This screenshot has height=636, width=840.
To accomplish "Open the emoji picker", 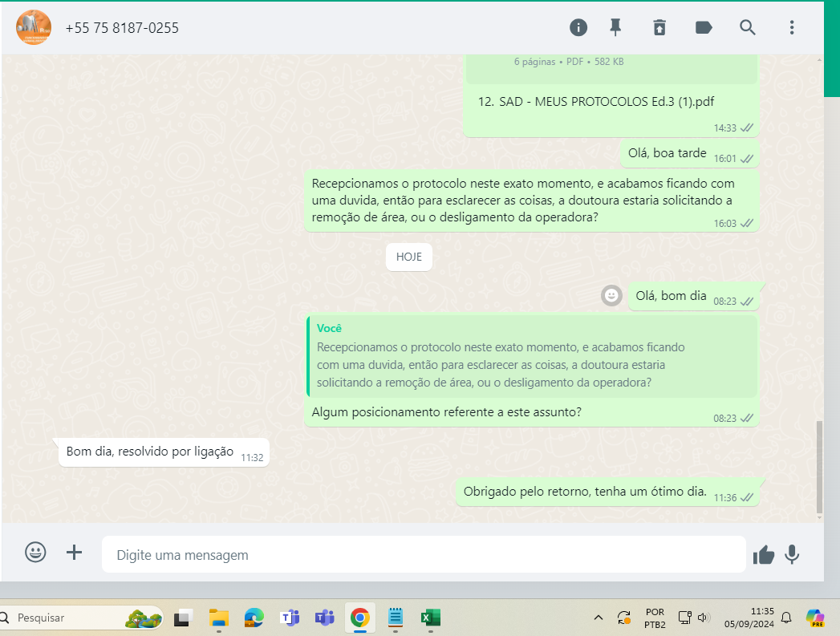I will coord(35,552).
